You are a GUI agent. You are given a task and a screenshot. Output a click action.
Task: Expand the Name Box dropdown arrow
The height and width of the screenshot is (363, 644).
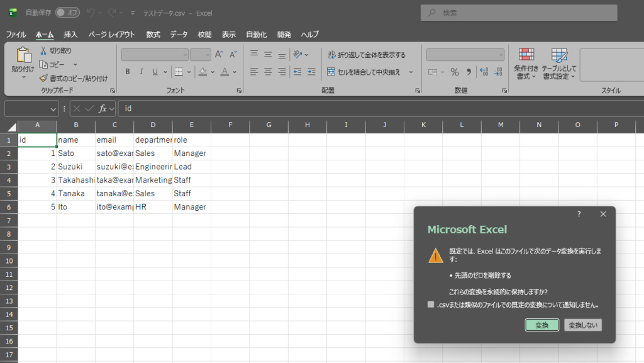click(53, 108)
